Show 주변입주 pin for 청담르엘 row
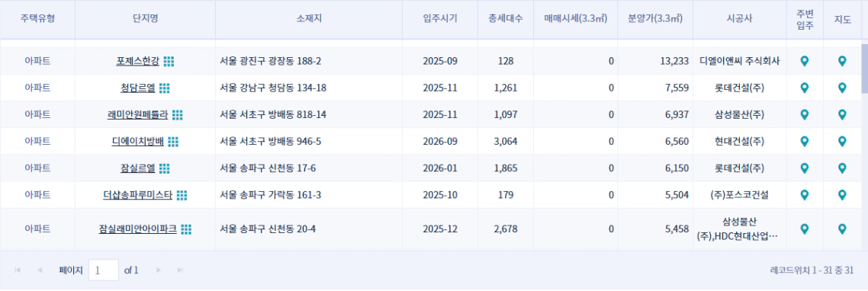This screenshot has height=291, width=868. [805, 88]
